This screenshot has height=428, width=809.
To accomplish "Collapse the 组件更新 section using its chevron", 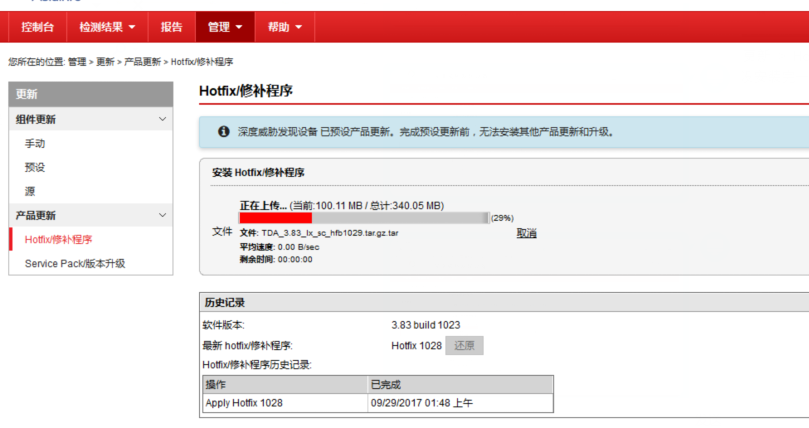I will pyautogui.click(x=163, y=119).
